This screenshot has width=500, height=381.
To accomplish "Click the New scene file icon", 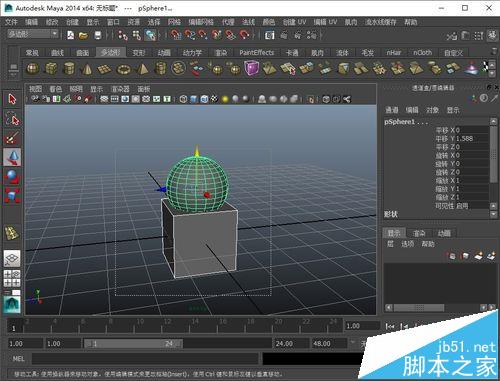I will [70, 35].
